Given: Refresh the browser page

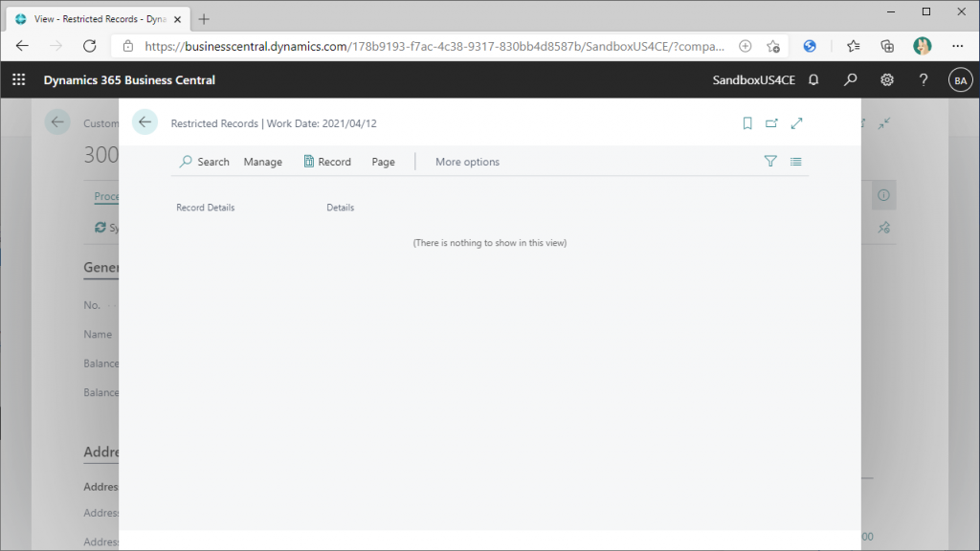Looking at the screenshot, I should pyautogui.click(x=90, y=46).
